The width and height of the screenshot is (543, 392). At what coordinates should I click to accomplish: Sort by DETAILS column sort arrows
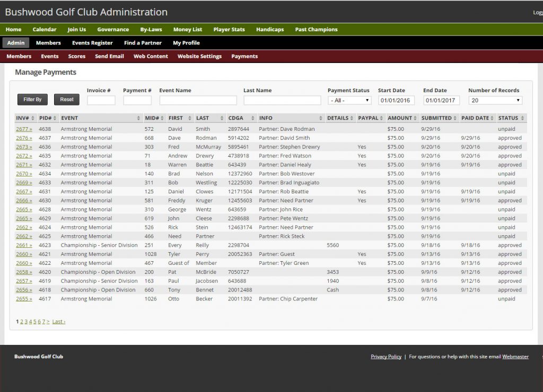pyautogui.click(x=352, y=118)
